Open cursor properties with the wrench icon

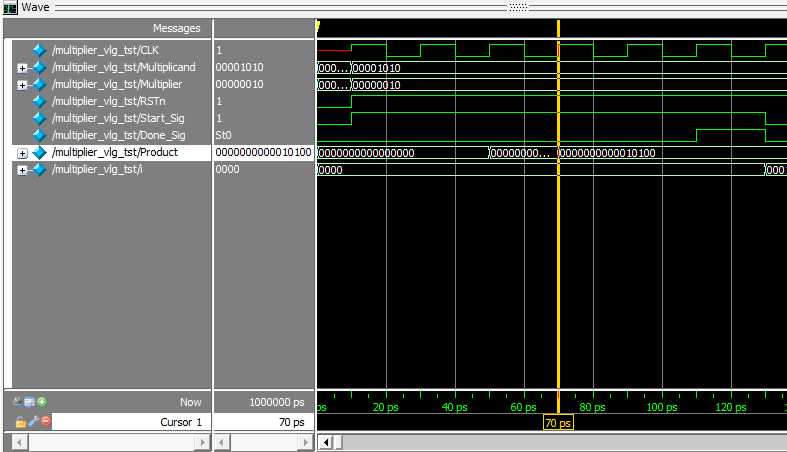tap(33, 422)
